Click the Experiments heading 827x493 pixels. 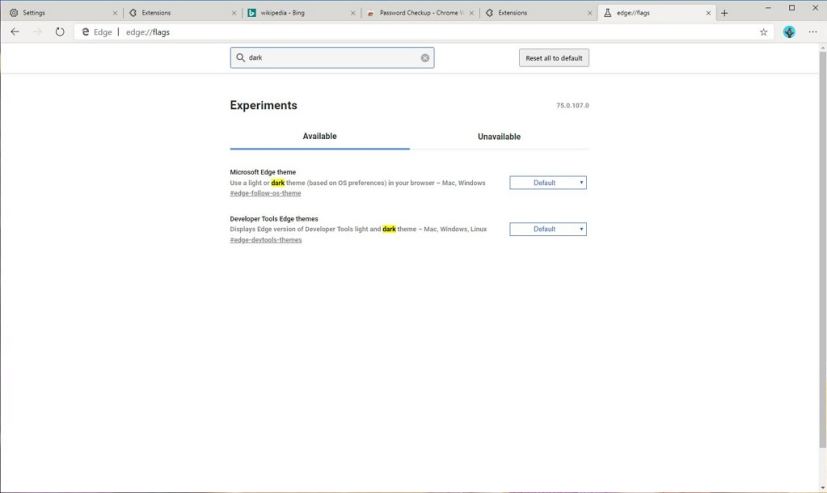263,105
